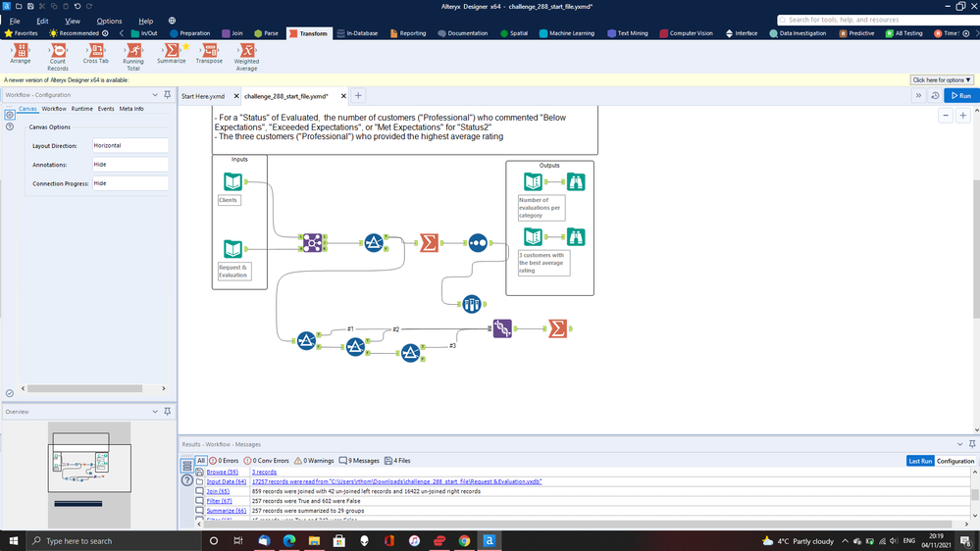Collapse the Overview panel chevron
The width and height of the screenshot is (980, 551).
(x=155, y=412)
